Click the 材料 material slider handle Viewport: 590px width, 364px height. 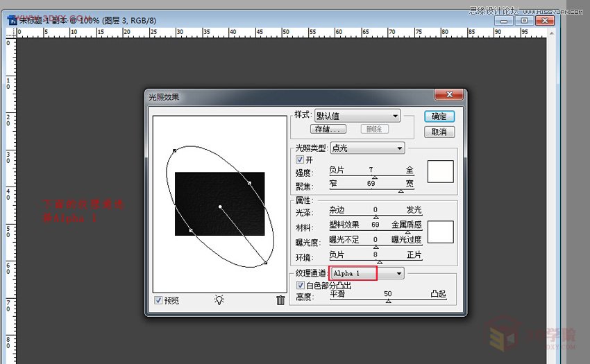407,232
